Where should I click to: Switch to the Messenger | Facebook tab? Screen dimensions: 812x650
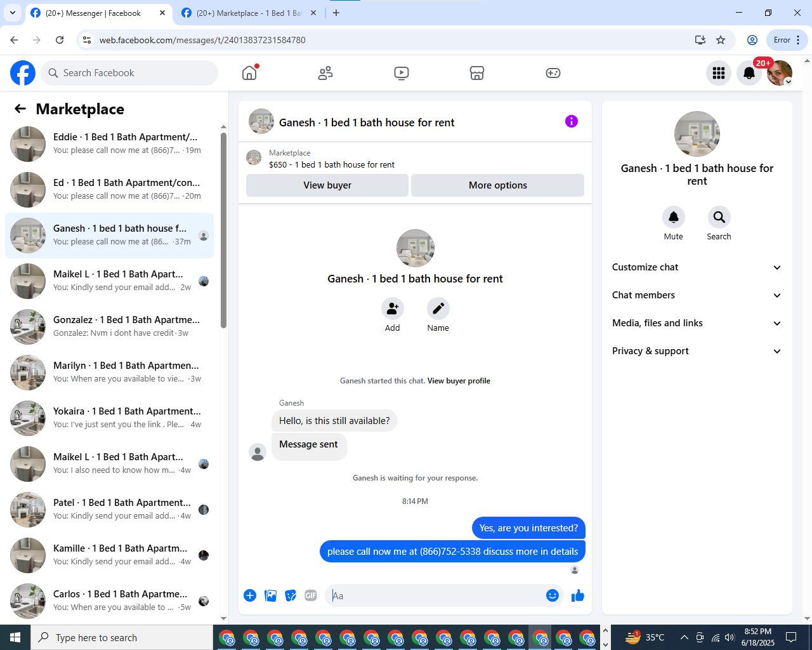pyautogui.click(x=98, y=13)
